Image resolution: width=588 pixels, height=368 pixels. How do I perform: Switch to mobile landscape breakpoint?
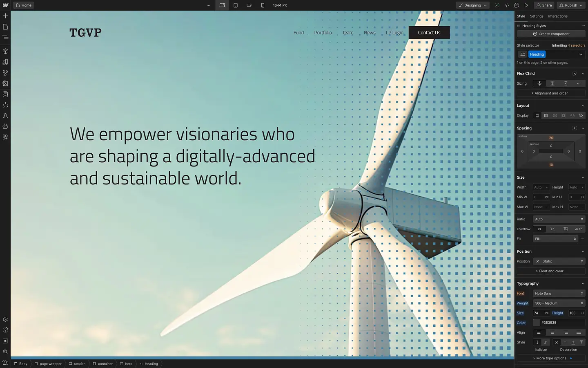(x=249, y=5)
